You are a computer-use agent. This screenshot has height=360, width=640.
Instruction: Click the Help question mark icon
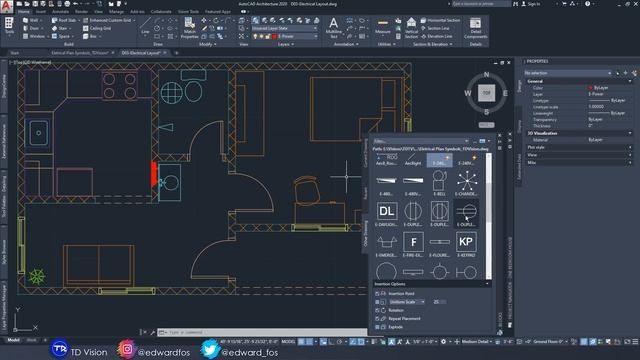point(587,4)
